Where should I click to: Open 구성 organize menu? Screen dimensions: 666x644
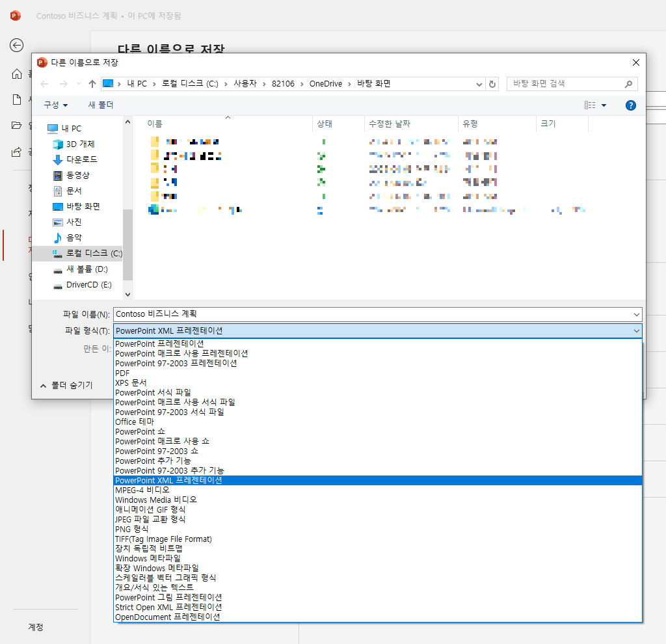(x=56, y=105)
